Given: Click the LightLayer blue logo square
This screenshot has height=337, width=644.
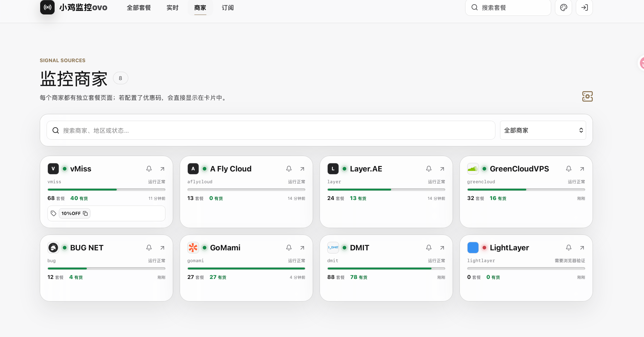Looking at the screenshot, I should pyautogui.click(x=473, y=247).
